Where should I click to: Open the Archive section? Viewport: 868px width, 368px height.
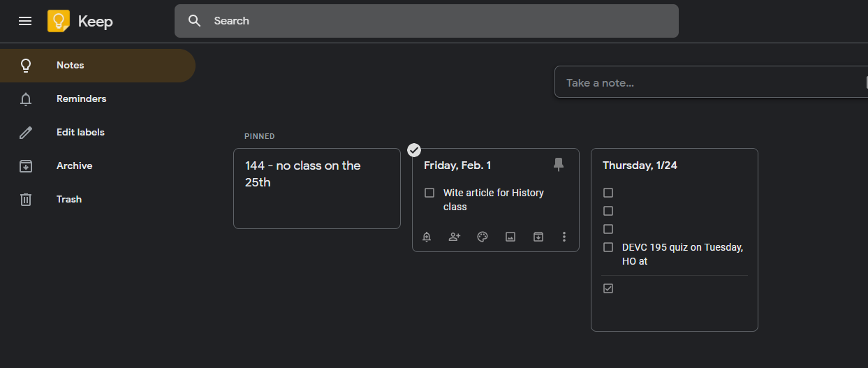[74, 166]
